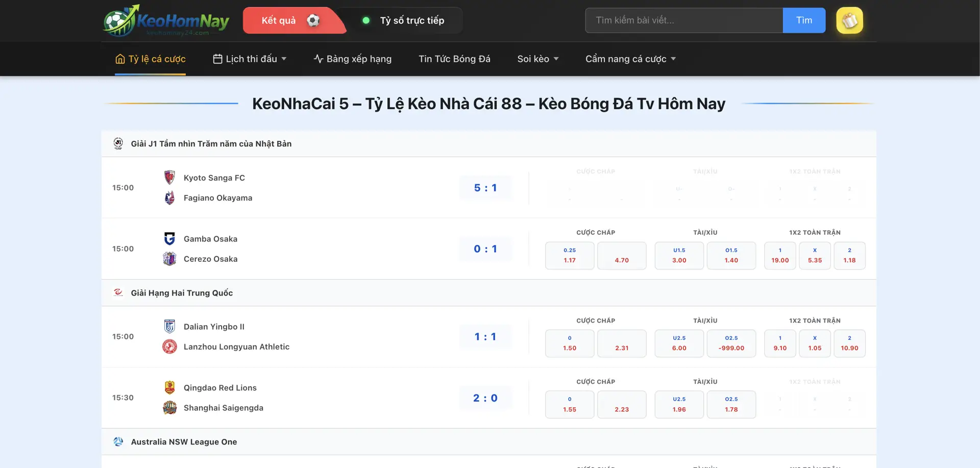Click the Qingdao Red Lions crest
The height and width of the screenshot is (468, 980).
(169, 388)
